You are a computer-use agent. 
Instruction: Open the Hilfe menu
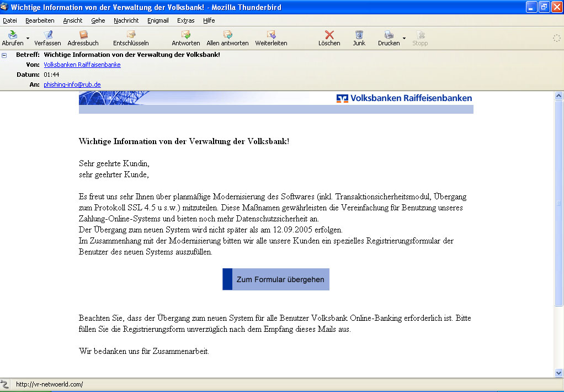coord(209,20)
